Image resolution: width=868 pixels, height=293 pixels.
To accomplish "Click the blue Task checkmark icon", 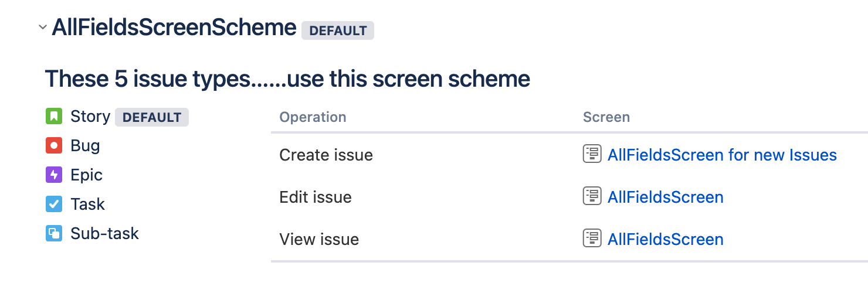I will point(54,205).
